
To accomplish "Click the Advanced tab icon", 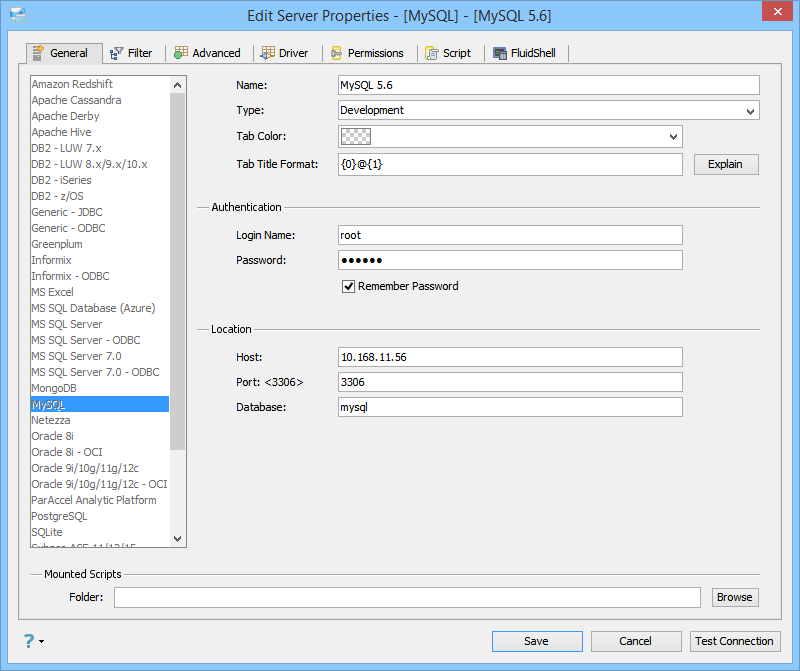I will 181,53.
